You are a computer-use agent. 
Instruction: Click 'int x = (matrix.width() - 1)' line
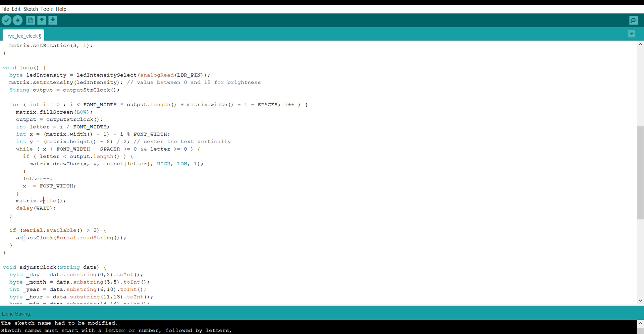[93, 134]
